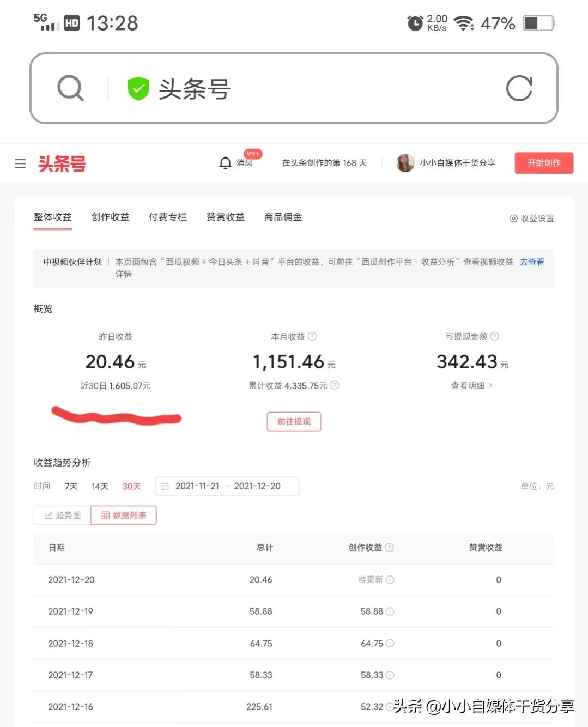Switch to 付费专栏 tab
Image resolution: width=588 pixels, height=727 pixels.
tap(168, 217)
